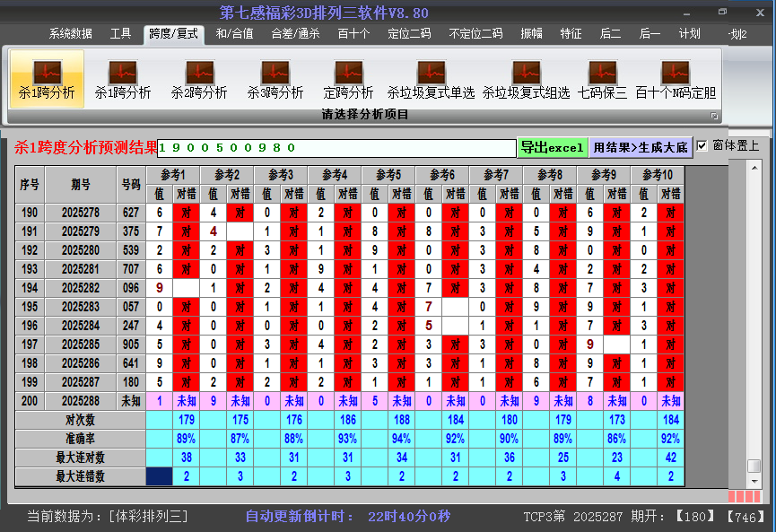Screen dimensions: 776x532
Task: Select the 振幅 tab
Action: pyautogui.click(x=532, y=34)
